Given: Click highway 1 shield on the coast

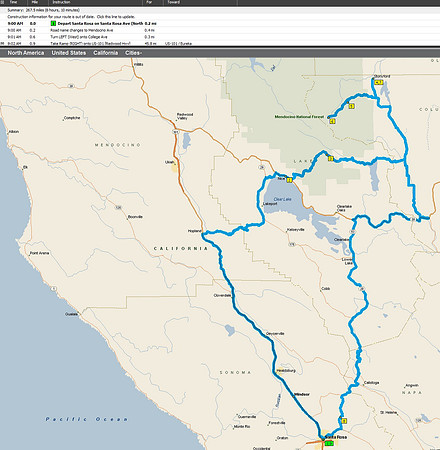Looking at the screenshot, I should 54,288.
